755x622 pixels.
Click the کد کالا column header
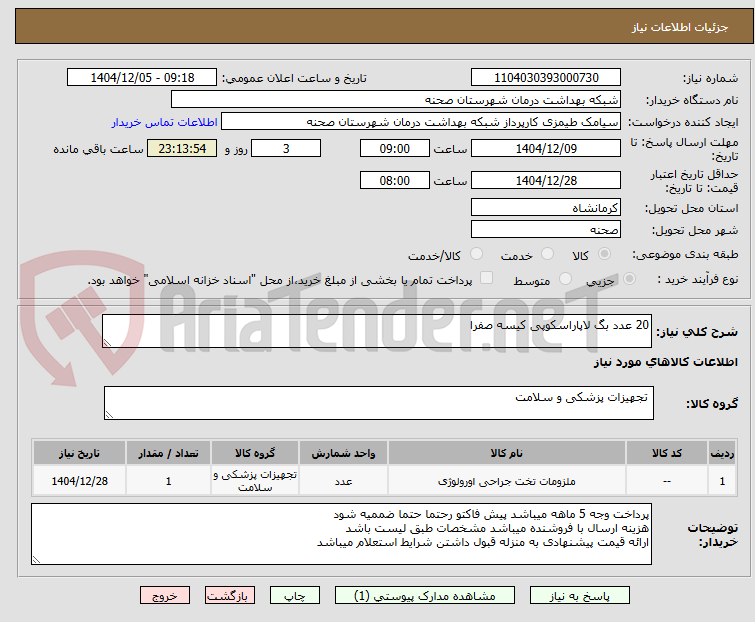(x=667, y=453)
